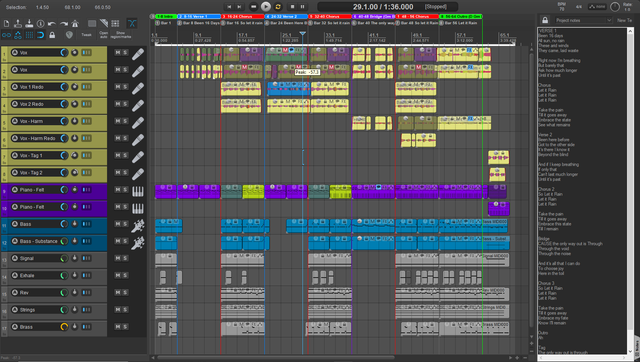Click the Open auto toolbar button
The height and width of the screenshot is (362, 640).
coord(104,35)
